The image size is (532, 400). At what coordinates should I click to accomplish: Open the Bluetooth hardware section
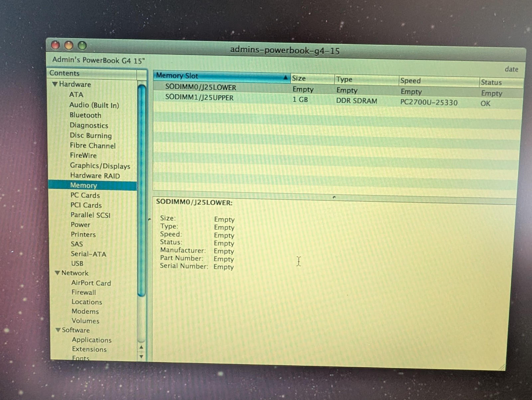pos(85,115)
